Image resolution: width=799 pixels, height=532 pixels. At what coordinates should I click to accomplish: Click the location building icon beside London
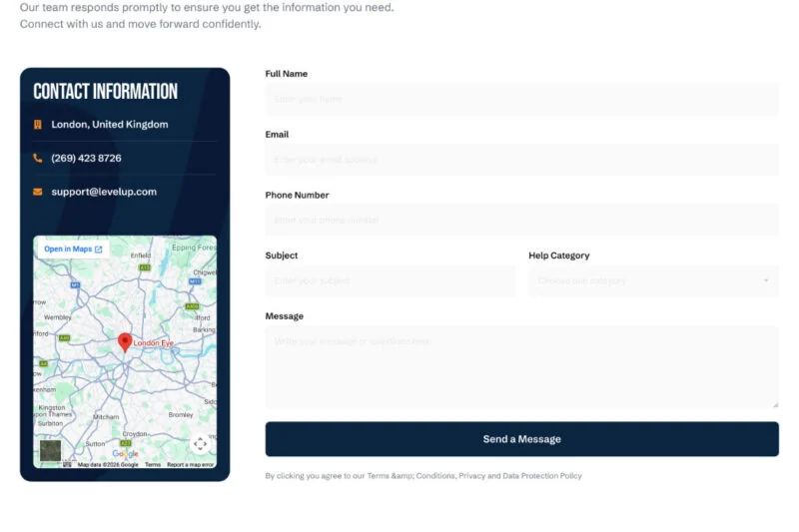point(38,125)
